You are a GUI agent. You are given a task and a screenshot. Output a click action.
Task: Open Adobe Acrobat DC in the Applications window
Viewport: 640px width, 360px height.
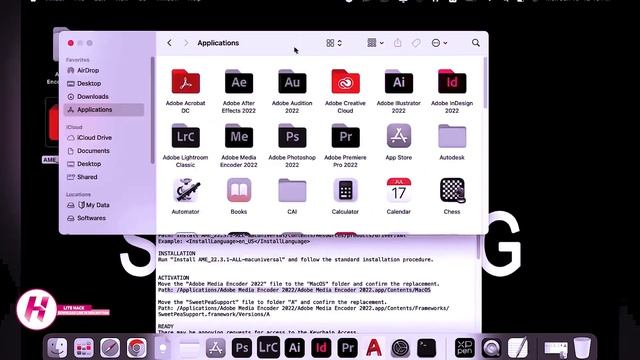click(x=185, y=82)
